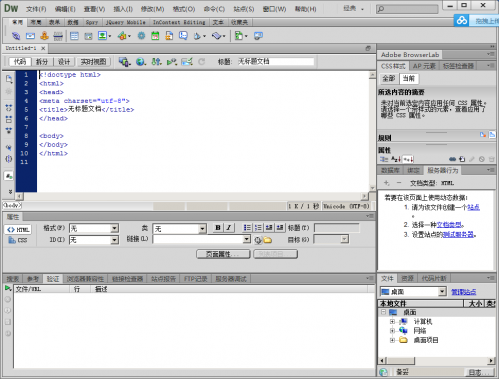The width and height of the screenshot is (499, 379).
Task: Switch to 拆分 (Split) view
Action: pos(42,62)
